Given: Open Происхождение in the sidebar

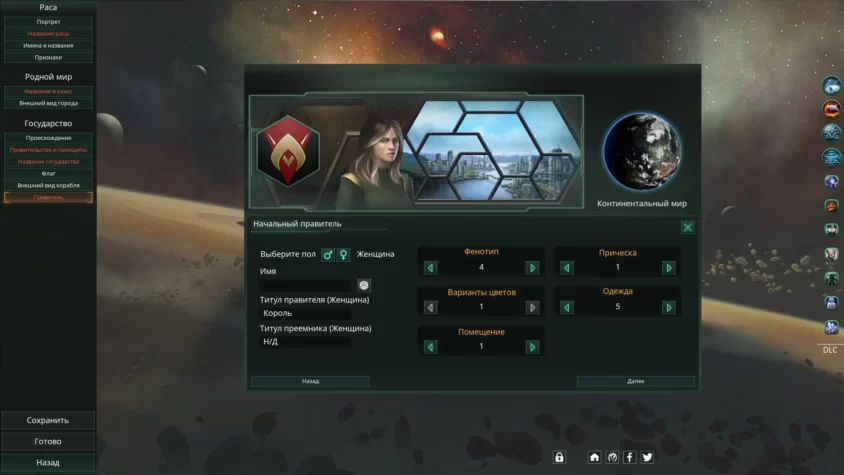Looking at the screenshot, I should click(48, 138).
